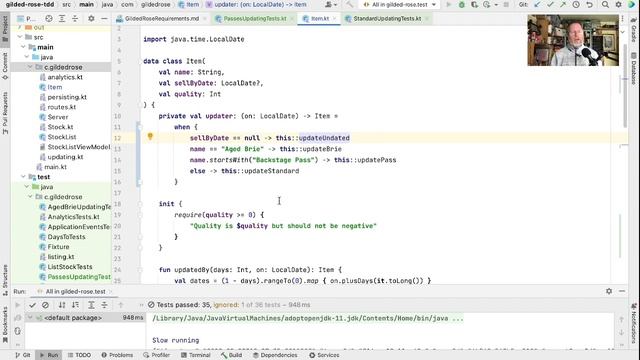
Task: Sort tests by duration icon
Action: (x=76, y=305)
